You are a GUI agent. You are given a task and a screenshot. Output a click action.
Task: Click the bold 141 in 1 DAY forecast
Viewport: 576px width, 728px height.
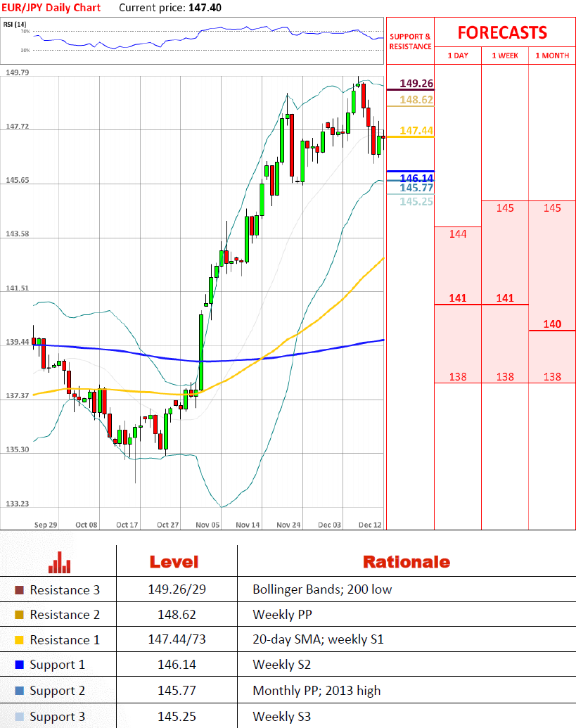[458, 298]
